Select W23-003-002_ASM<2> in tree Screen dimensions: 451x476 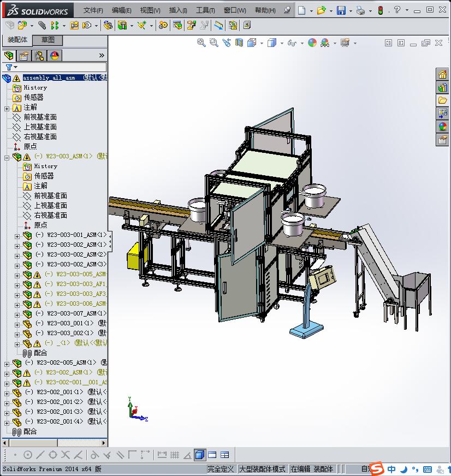(x=71, y=254)
